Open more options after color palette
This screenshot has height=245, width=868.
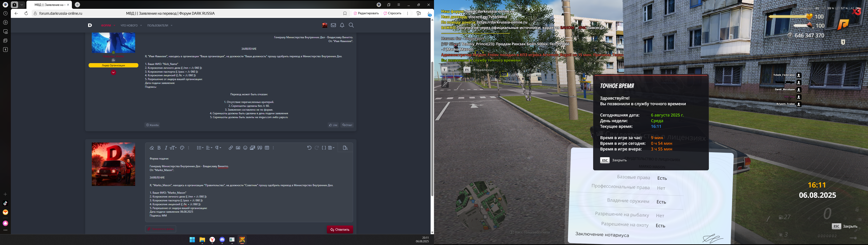click(x=189, y=148)
